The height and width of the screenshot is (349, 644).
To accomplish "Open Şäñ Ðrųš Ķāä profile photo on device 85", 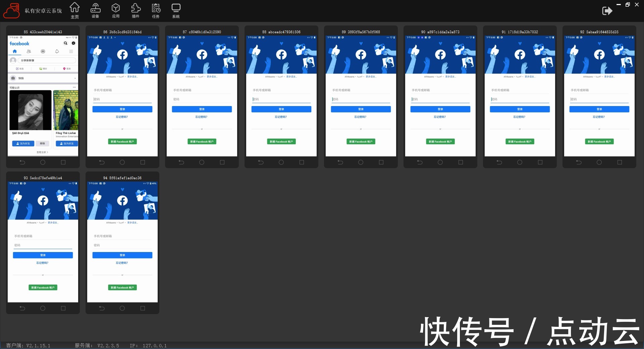I will point(31,110).
